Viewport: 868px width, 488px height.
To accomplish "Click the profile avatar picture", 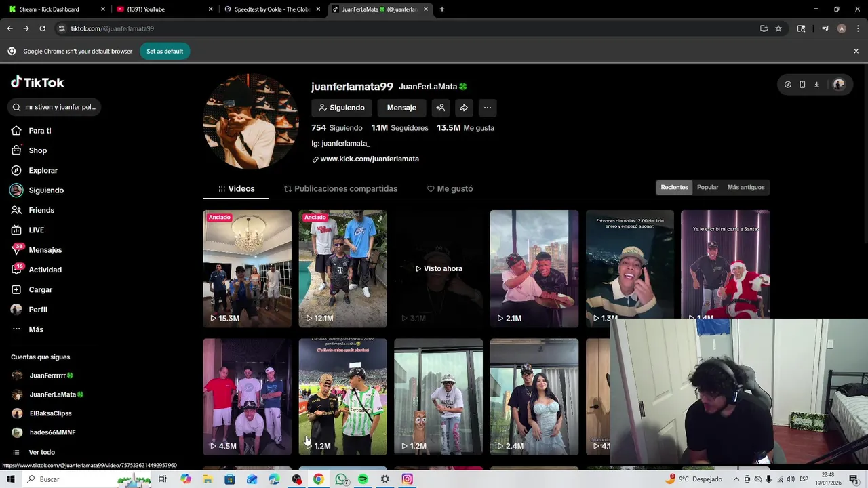I will pos(251,121).
